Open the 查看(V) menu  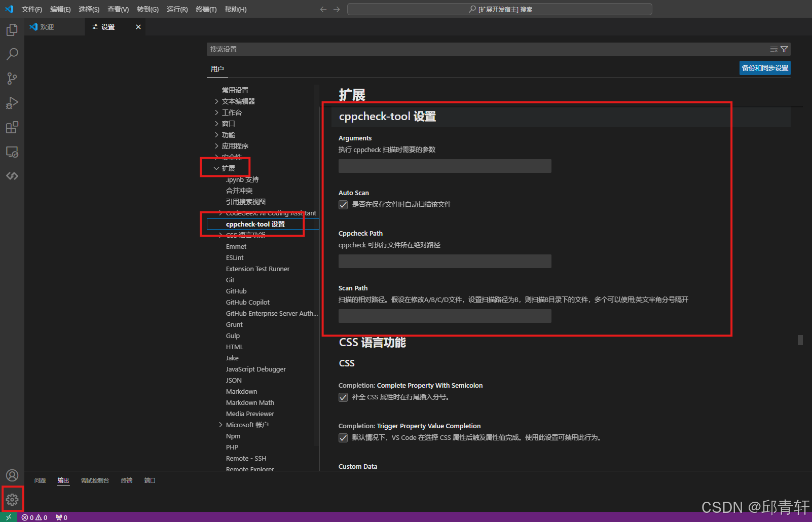[x=118, y=9]
